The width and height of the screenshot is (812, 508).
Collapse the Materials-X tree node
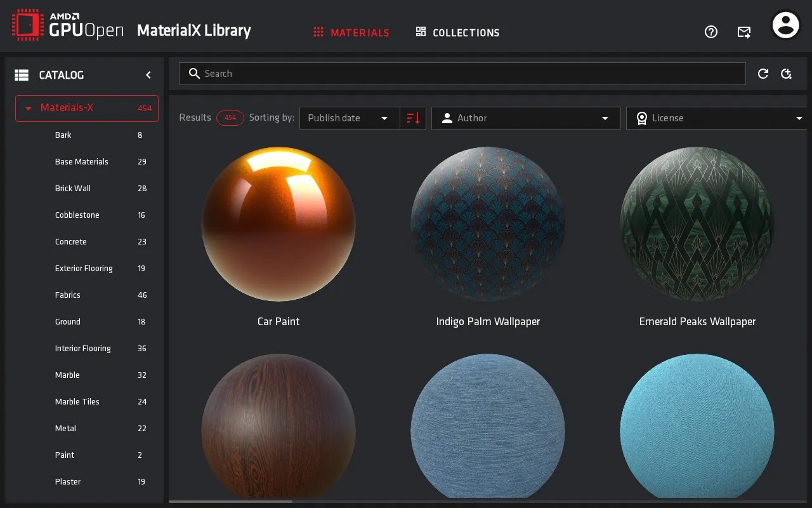28,109
